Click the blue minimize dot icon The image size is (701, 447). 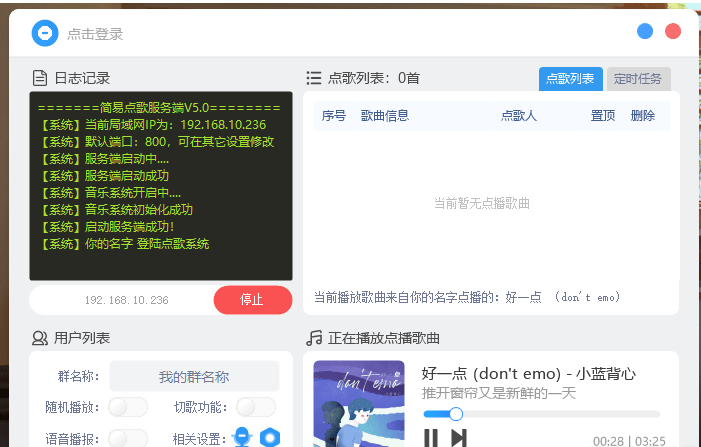click(645, 31)
